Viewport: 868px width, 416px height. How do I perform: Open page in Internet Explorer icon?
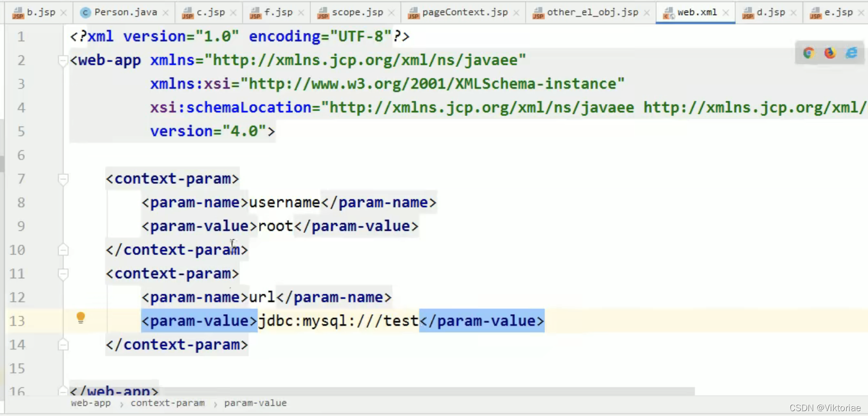851,53
